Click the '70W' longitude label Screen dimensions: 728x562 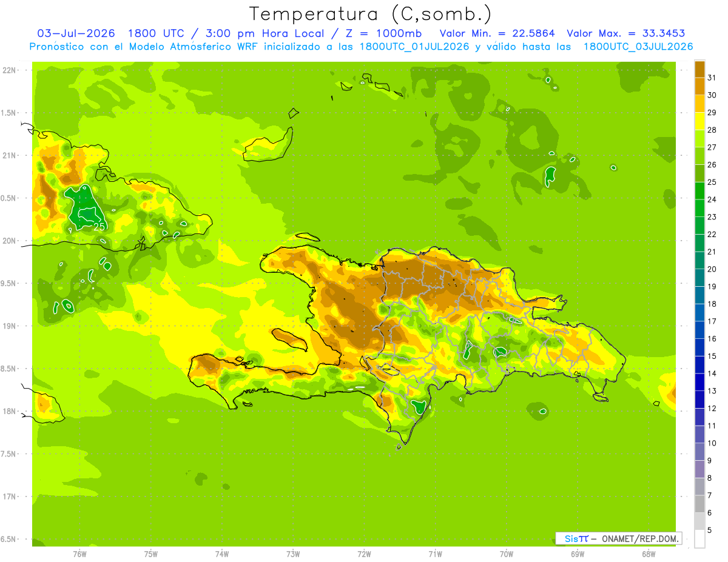point(507,554)
